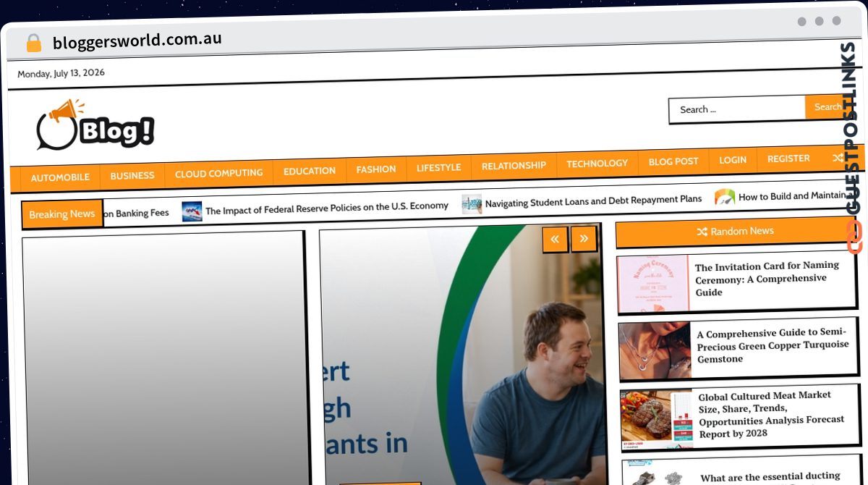Click the Federal Reserve ticker thumbnail
This screenshot has height=485, width=868.
click(x=192, y=211)
